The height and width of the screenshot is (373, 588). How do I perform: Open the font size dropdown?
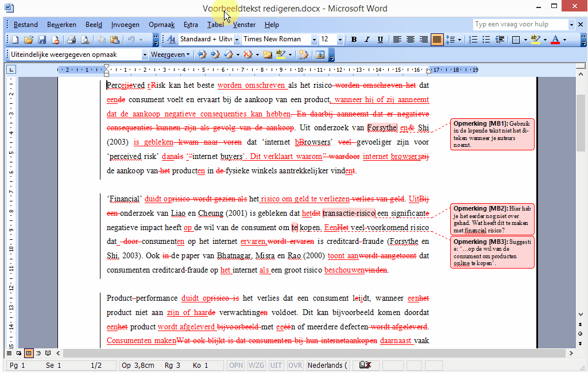[340, 40]
